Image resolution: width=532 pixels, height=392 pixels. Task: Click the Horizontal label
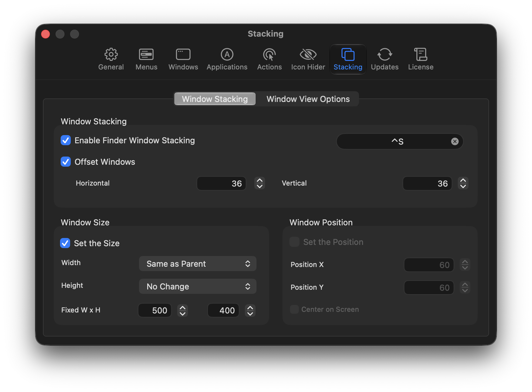93,183
